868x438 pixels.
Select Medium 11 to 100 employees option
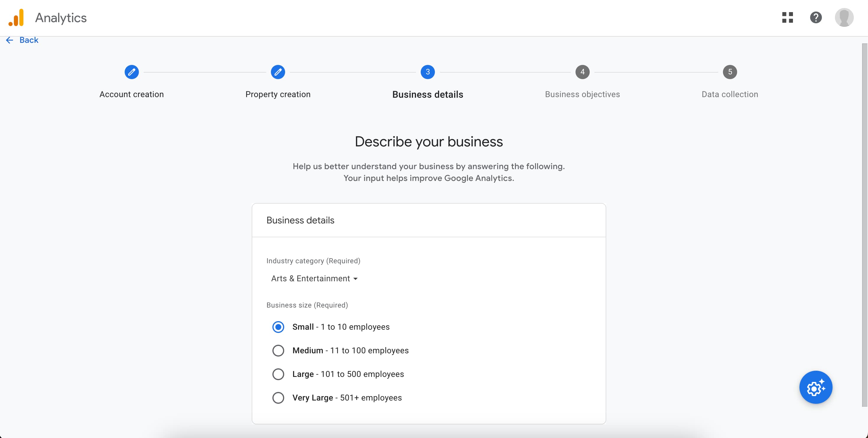click(278, 350)
